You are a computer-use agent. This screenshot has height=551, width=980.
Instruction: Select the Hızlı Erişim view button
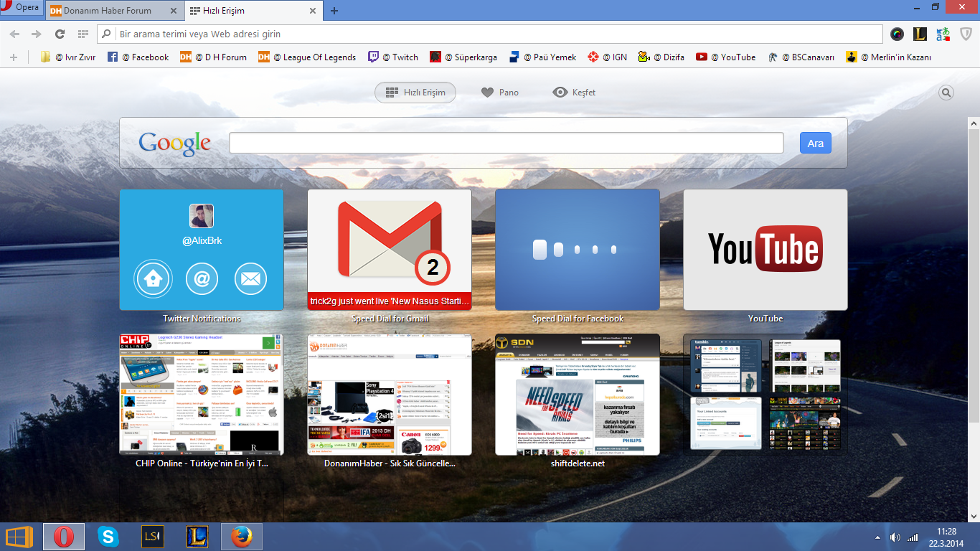click(415, 93)
